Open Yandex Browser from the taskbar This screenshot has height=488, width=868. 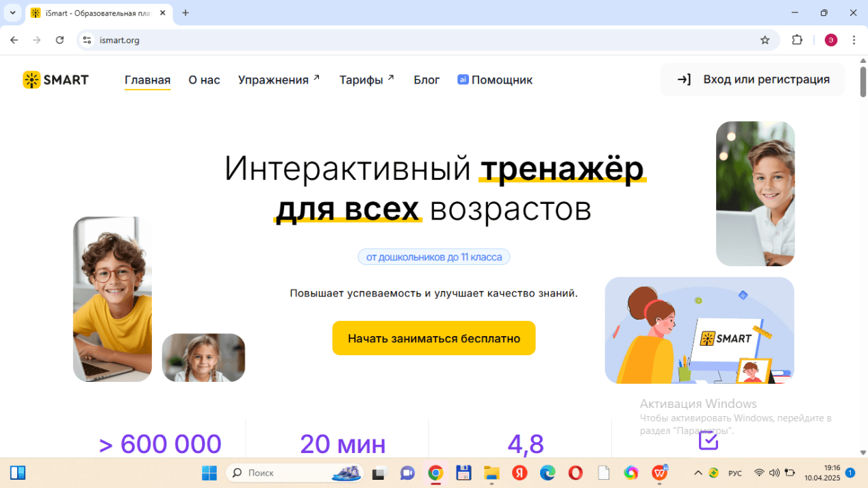click(x=520, y=473)
